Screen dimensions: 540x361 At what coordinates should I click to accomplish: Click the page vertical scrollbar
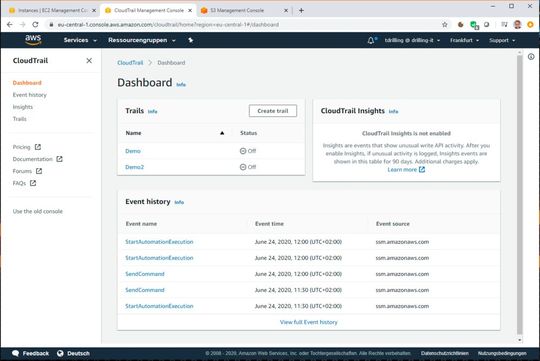pyautogui.click(x=520, y=195)
